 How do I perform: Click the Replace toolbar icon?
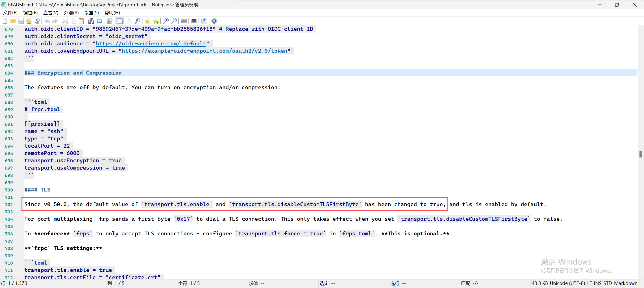(99, 21)
